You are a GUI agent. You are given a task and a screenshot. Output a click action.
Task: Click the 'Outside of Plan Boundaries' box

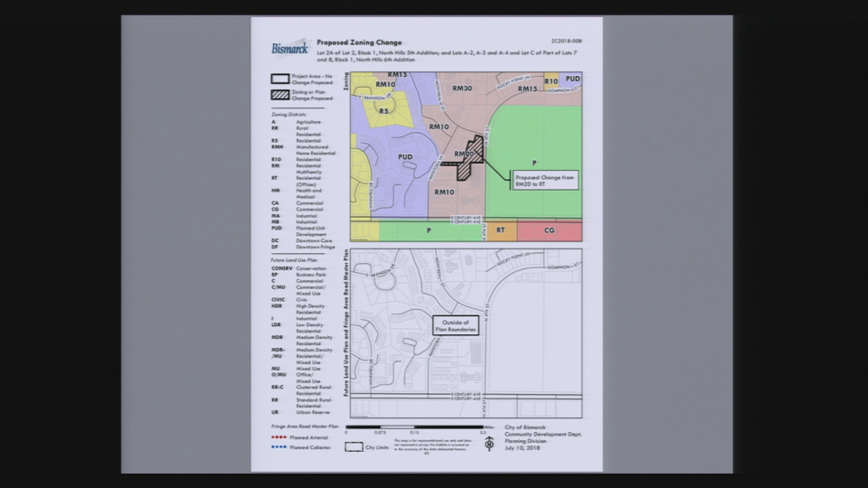pyautogui.click(x=455, y=326)
